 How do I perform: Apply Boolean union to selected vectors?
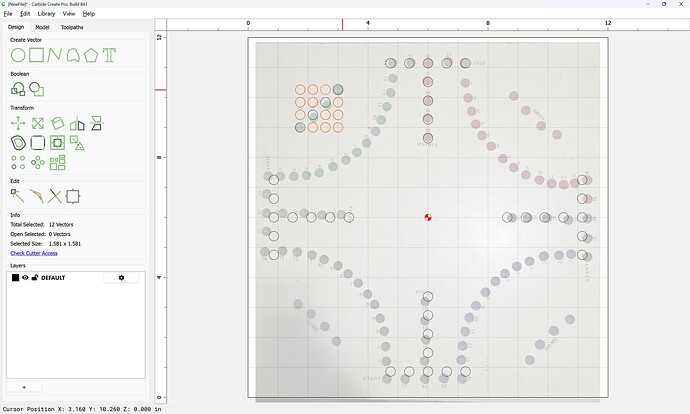pyautogui.click(x=18, y=89)
